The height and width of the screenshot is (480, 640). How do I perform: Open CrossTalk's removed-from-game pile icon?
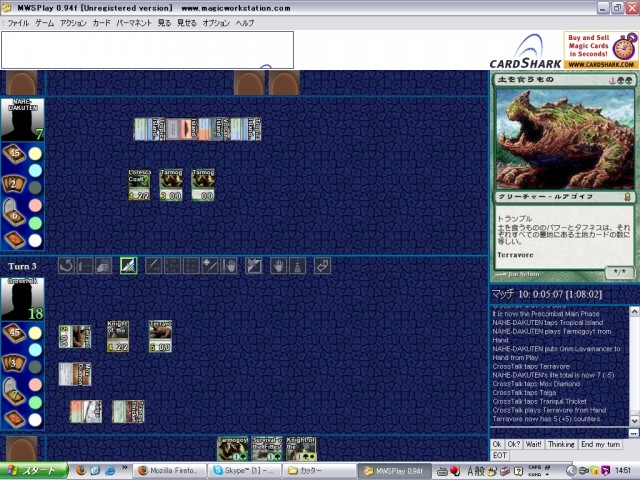15,419
